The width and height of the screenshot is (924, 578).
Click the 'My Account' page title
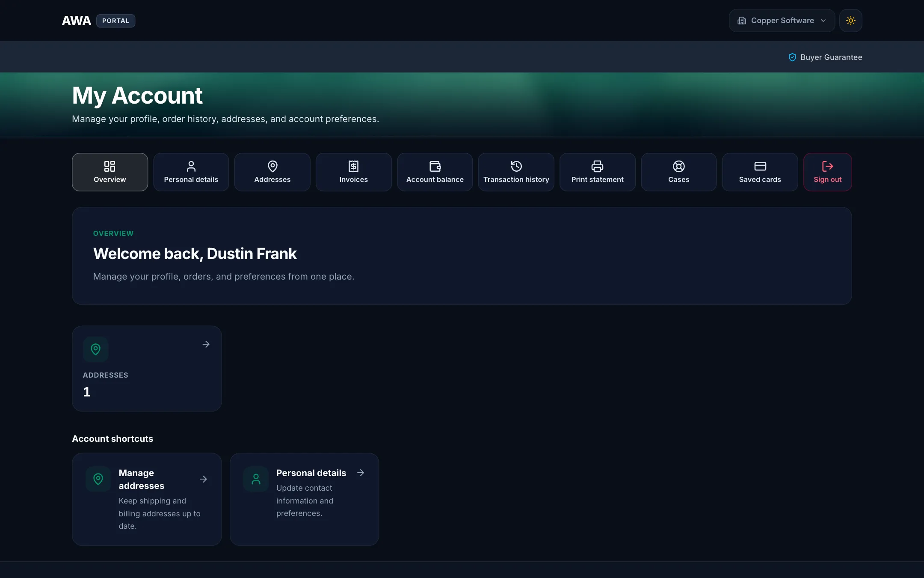[x=137, y=95]
